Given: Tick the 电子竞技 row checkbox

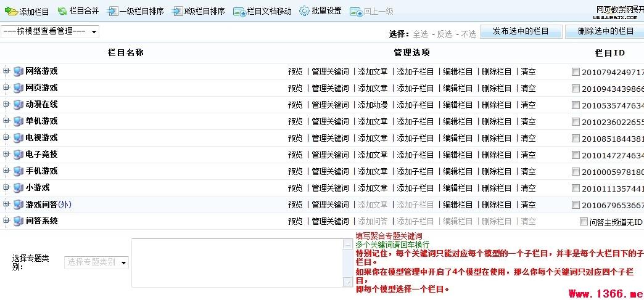Looking at the screenshot, I should coord(576,155).
